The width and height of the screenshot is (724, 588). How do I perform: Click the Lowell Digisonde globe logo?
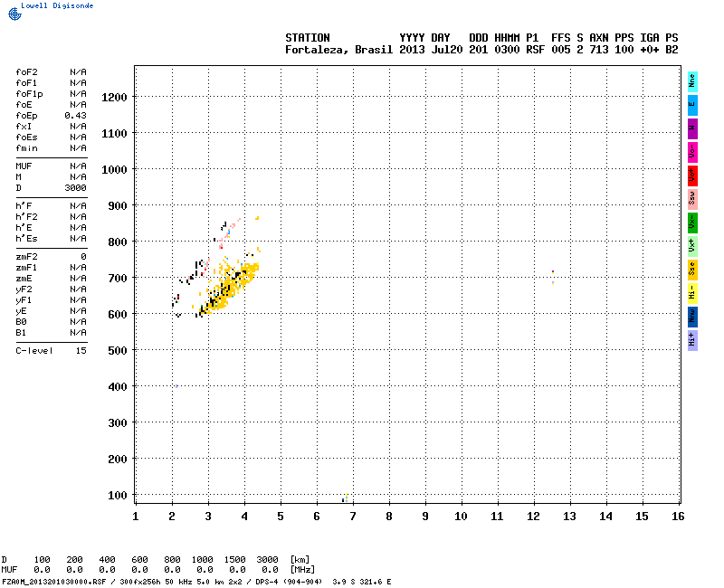click(x=14, y=14)
